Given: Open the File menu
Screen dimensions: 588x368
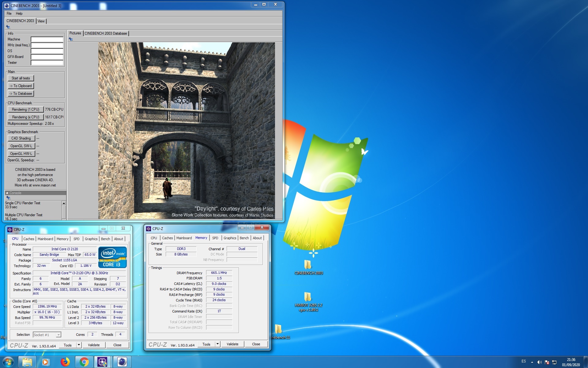Looking at the screenshot, I should tap(9, 13).
